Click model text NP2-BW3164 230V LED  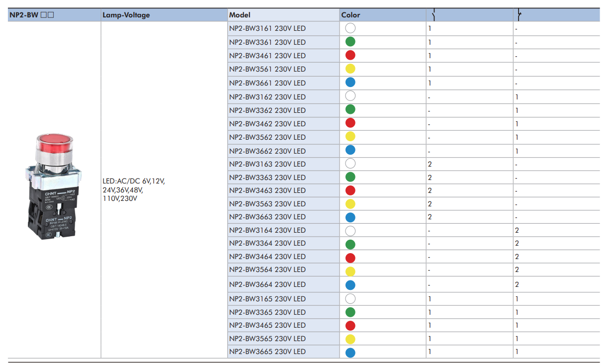coord(267,230)
